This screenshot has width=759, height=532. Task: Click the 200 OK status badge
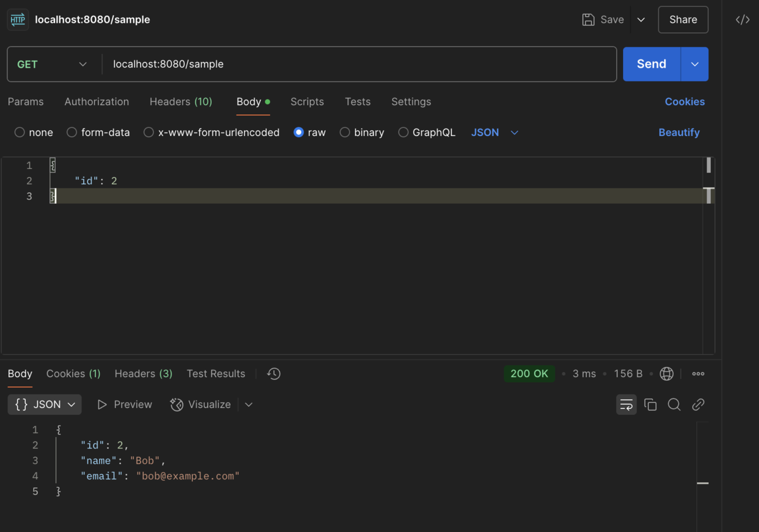529,374
